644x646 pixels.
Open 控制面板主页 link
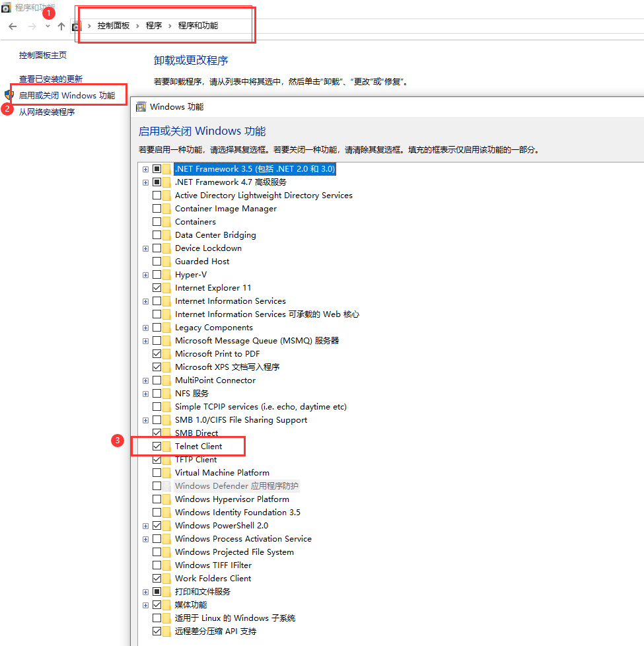pos(43,55)
